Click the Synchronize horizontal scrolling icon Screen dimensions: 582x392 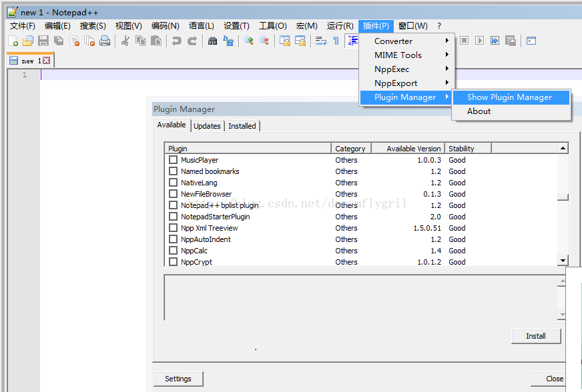pyautogui.click(x=300, y=41)
